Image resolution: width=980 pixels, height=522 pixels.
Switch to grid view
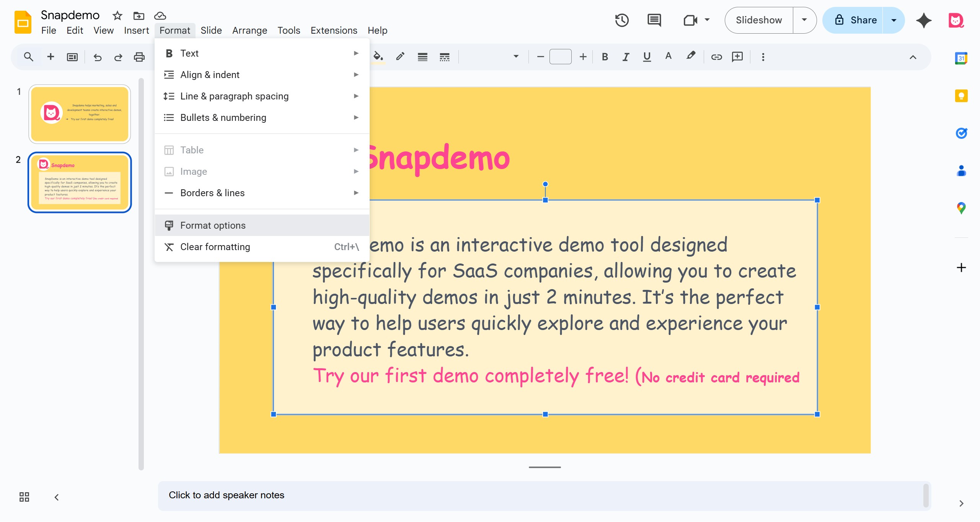pyautogui.click(x=24, y=497)
